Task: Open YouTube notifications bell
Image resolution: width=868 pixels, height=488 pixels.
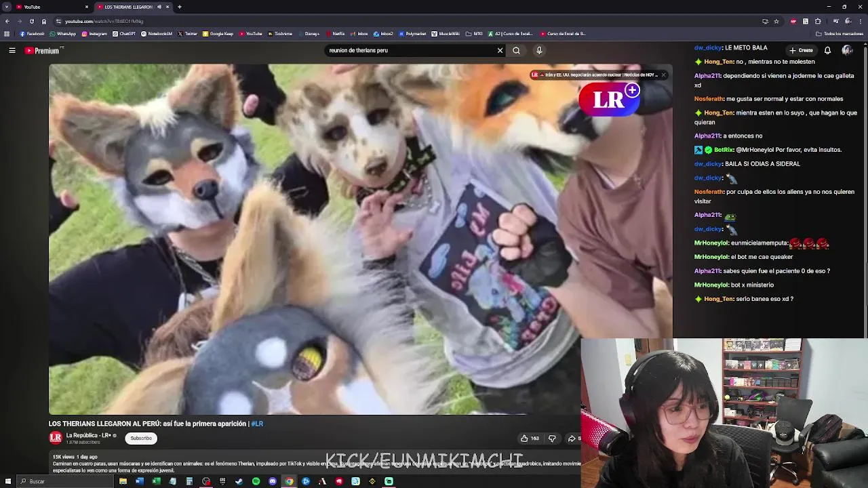Action: pos(827,50)
